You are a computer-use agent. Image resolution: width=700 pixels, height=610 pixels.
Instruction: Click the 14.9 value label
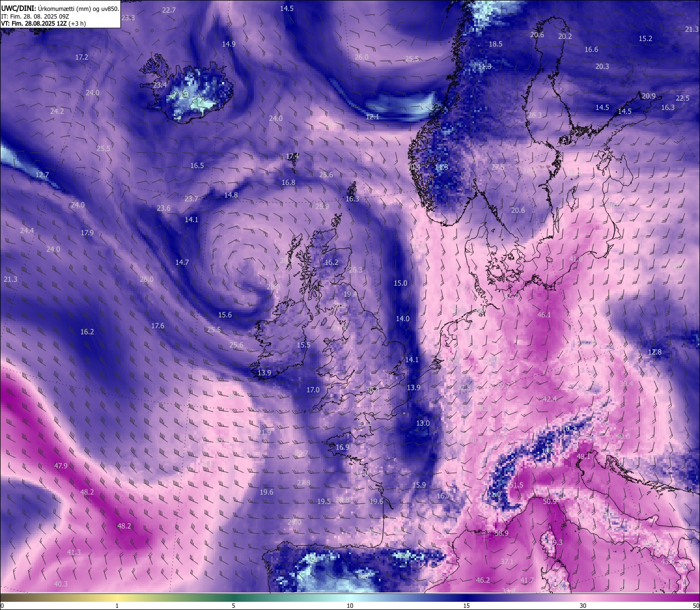[x=229, y=44]
